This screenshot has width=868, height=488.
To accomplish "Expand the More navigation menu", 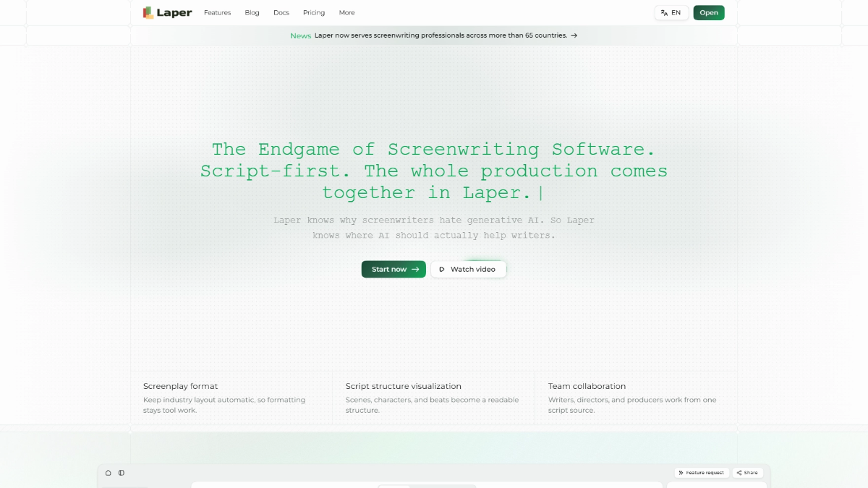I will click(x=347, y=13).
